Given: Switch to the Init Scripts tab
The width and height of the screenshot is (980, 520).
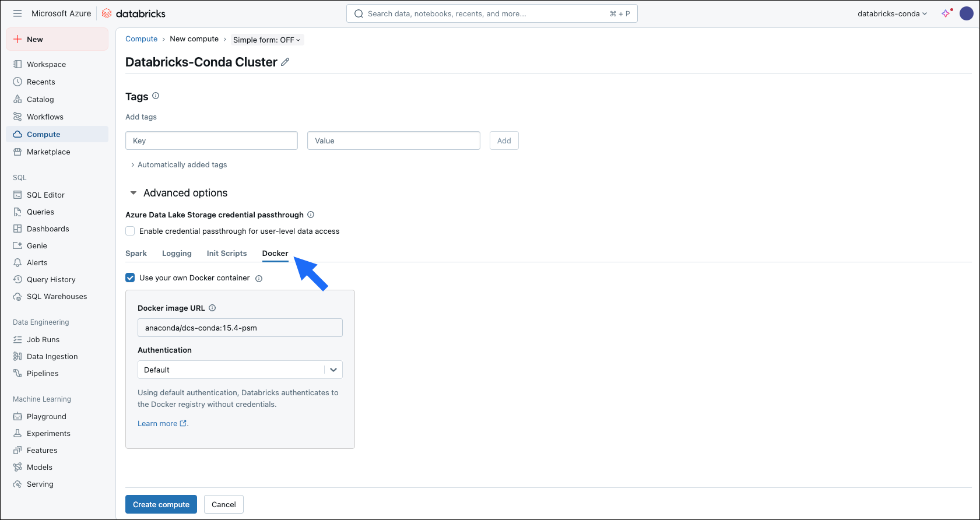Looking at the screenshot, I should pyautogui.click(x=227, y=253).
